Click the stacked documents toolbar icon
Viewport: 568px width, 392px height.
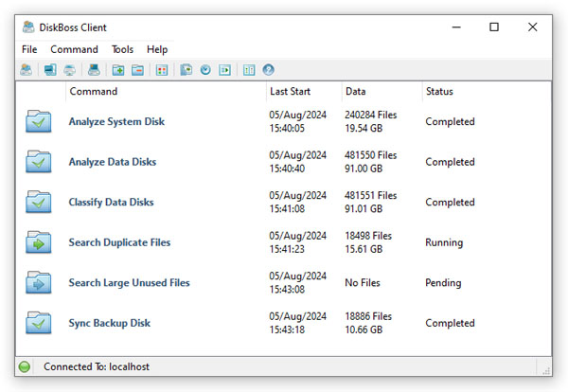[x=186, y=69]
